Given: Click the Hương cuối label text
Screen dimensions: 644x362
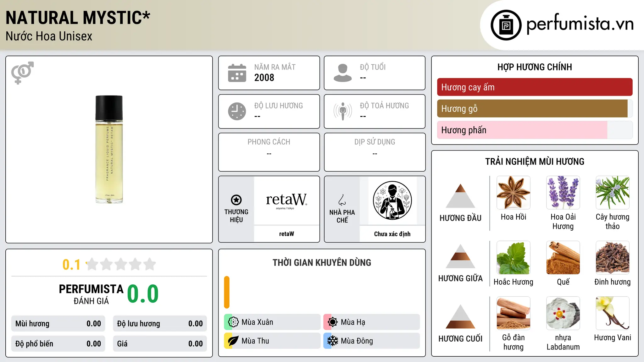Looking at the screenshot, I should pos(460,339).
